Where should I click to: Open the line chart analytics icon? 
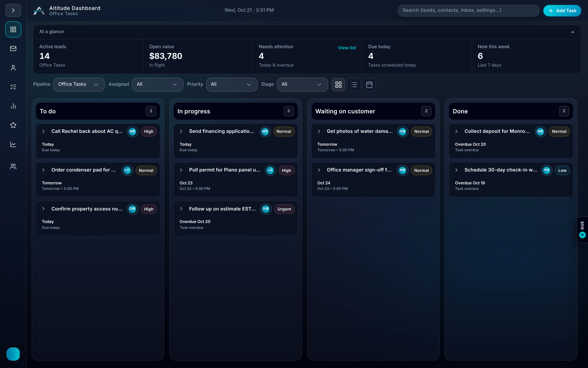click(13, 144)
